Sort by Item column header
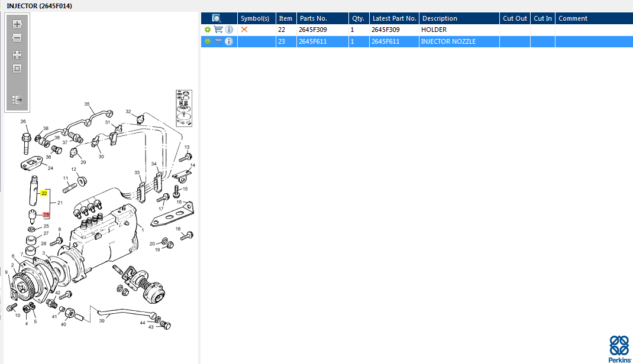This screenshot has width=633, height=364. tap(285, 18)
